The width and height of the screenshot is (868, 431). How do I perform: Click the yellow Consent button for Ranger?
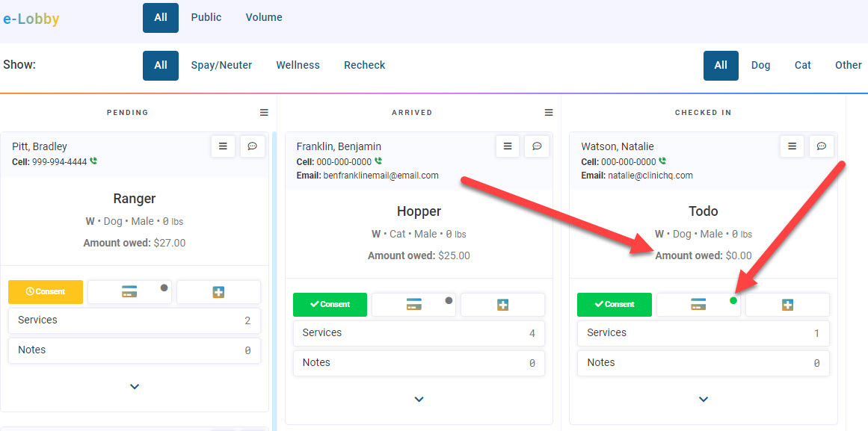tap(46, 292)
